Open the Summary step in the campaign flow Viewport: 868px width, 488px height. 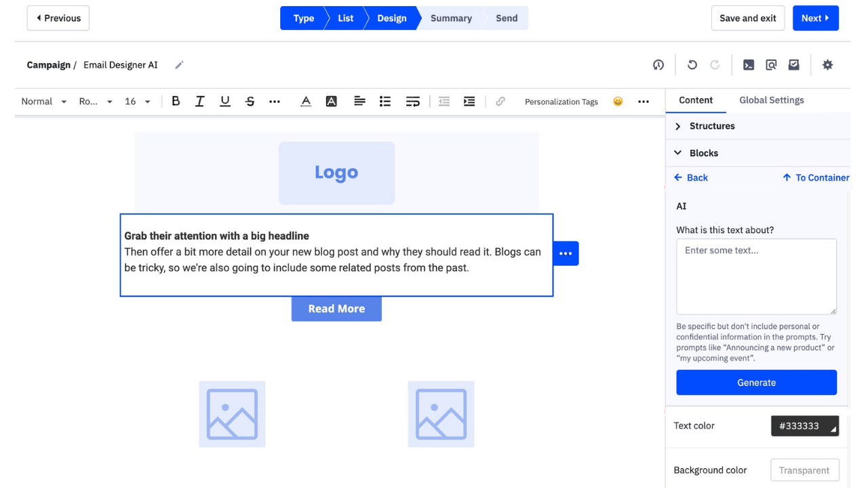pyautogui.click(x=451, y=18)
